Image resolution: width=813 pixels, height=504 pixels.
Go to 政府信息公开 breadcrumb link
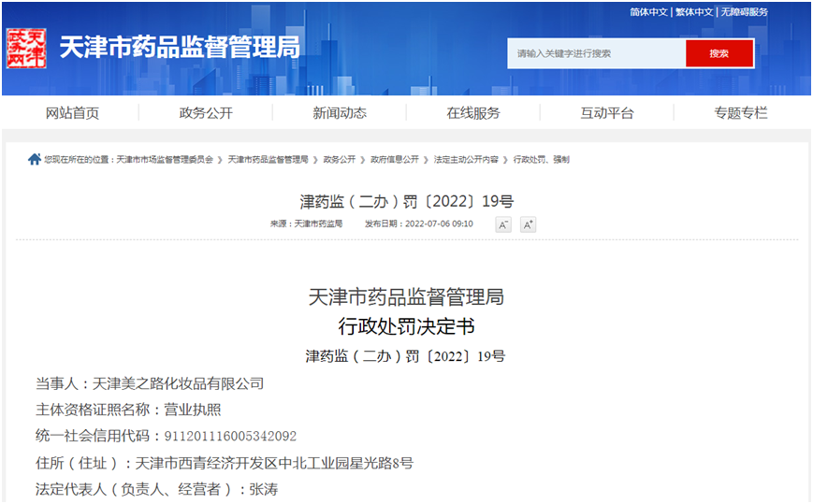point(395,160)
